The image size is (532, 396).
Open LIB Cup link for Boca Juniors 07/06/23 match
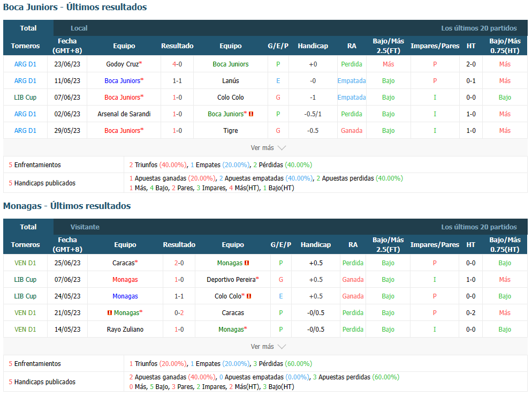point(25,98)
